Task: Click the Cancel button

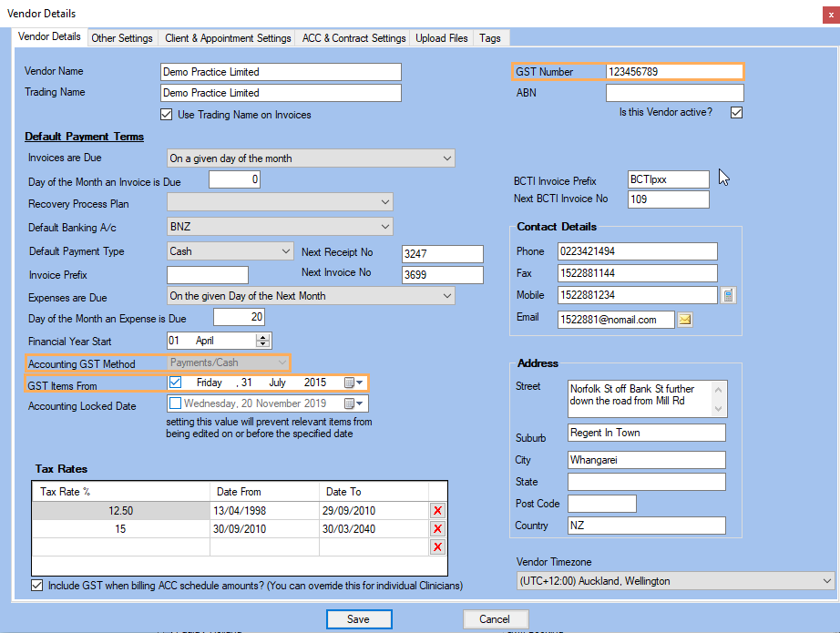Action: [x=494, y=619]
